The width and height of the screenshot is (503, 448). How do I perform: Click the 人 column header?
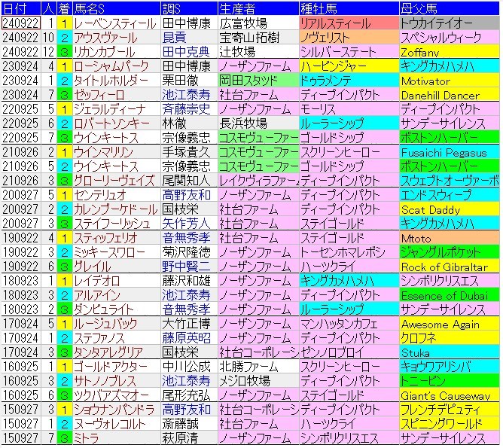pyautogui.click(x=49, y=8)
